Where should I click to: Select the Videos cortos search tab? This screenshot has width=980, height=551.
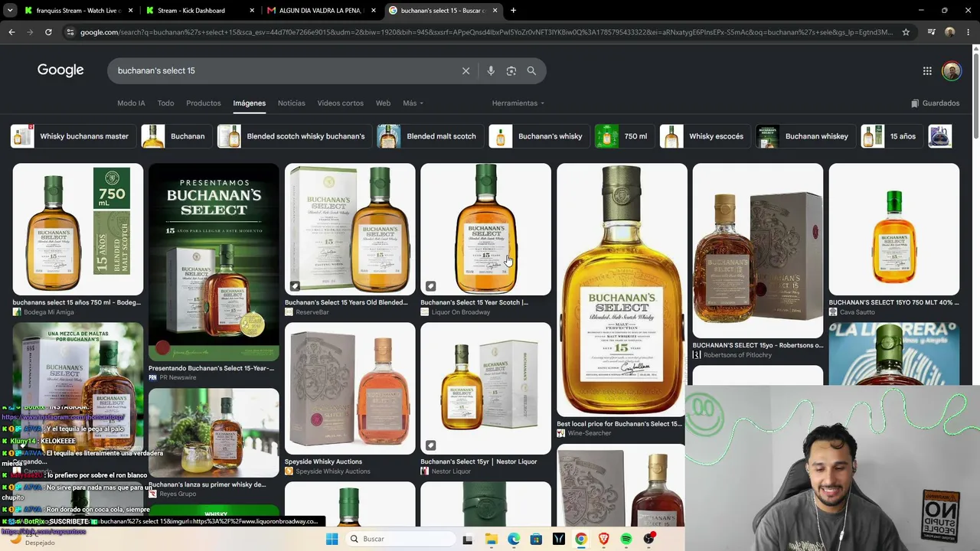click(341, 103)
